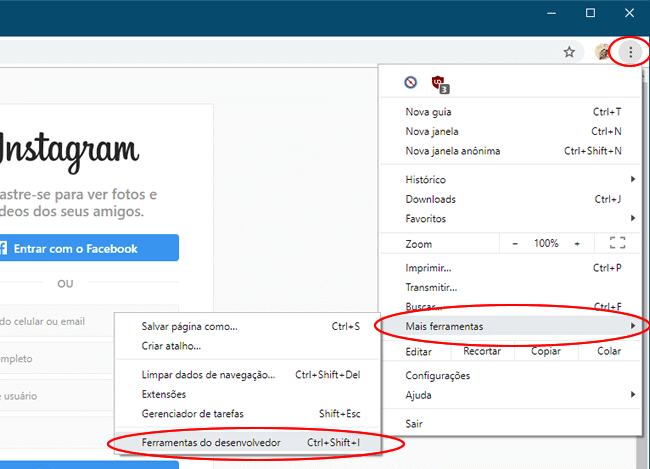Open Configurações

(x=511, y=376)
